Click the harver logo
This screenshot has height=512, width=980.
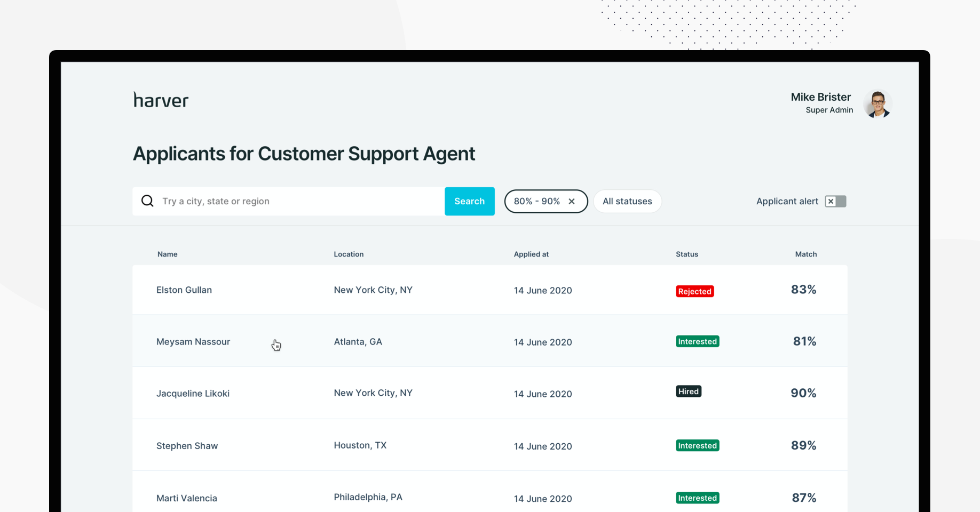161,100
